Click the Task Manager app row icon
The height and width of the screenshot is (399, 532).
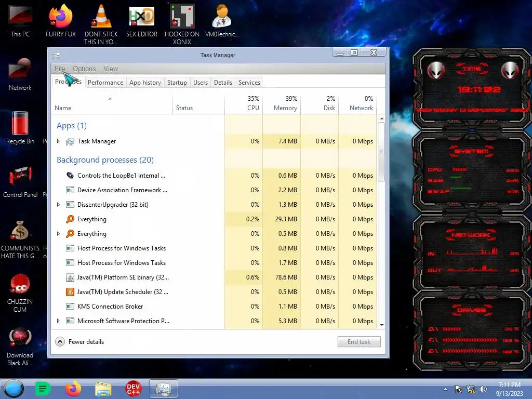click(x=70, y=141)
